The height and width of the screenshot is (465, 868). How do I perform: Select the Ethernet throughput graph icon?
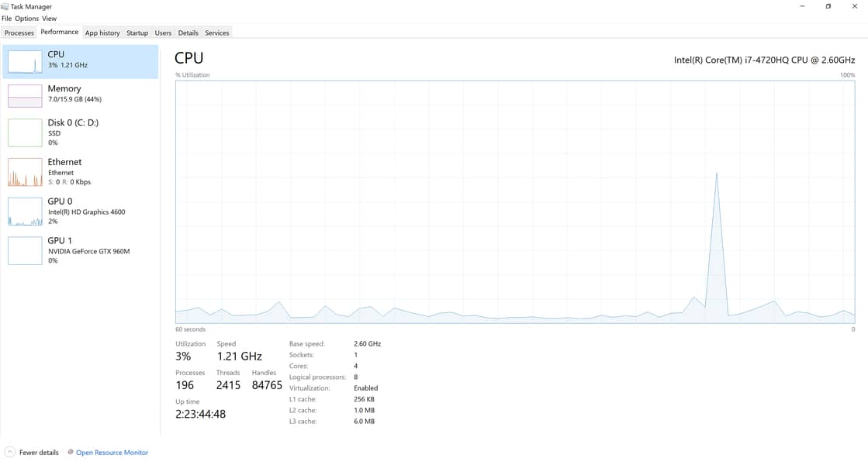coord(25,172)
